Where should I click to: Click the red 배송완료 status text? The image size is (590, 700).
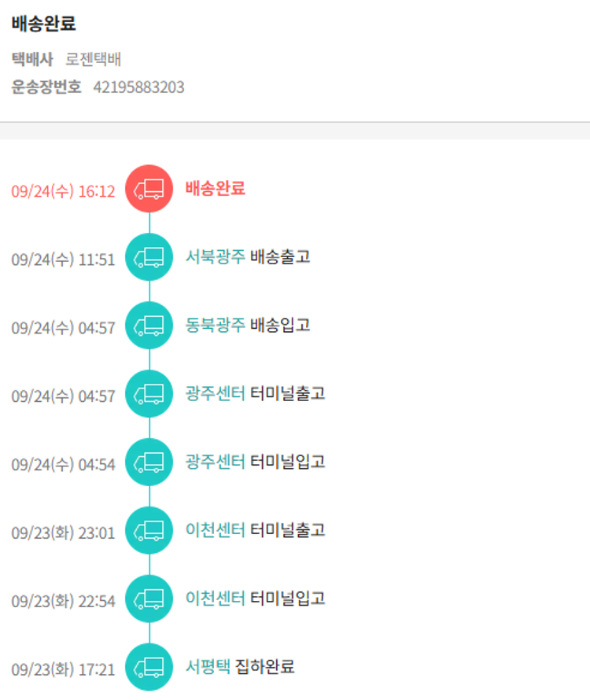coord(215,189)
